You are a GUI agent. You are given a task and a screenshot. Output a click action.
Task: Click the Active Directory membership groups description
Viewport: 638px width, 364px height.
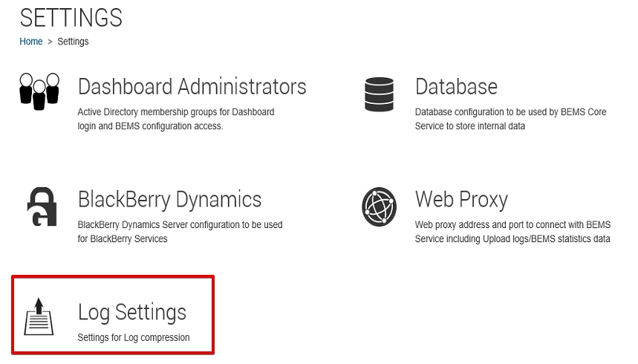pos(175,119)
